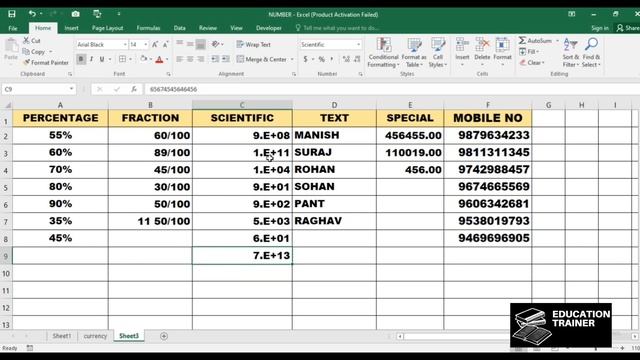Viewport: 640px width, 360px height.
Task: Click the Share button
Action: click(x=628, y=28)
